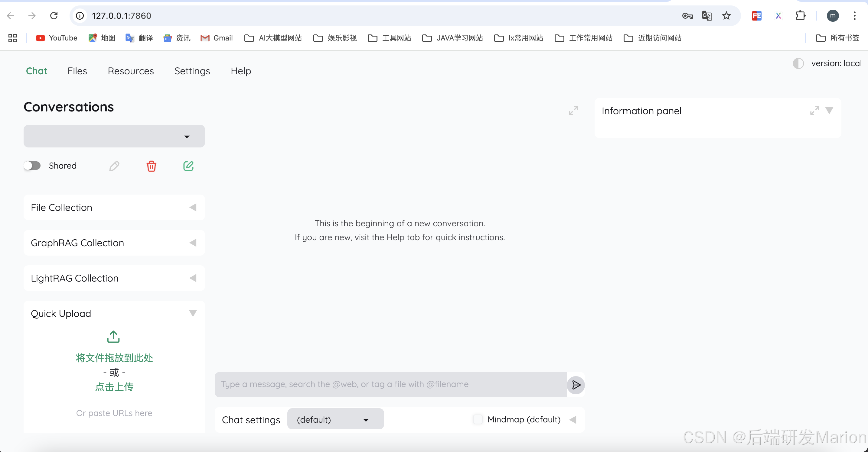Expand the GraphRAG Collection section
Viewport: 868px width, 452px height.
(114, 243)
